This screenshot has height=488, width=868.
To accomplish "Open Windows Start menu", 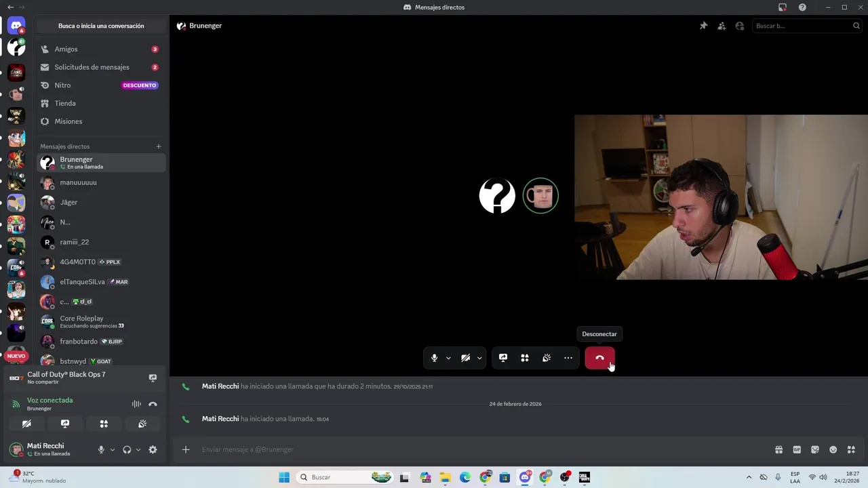I will pos(284,477).
